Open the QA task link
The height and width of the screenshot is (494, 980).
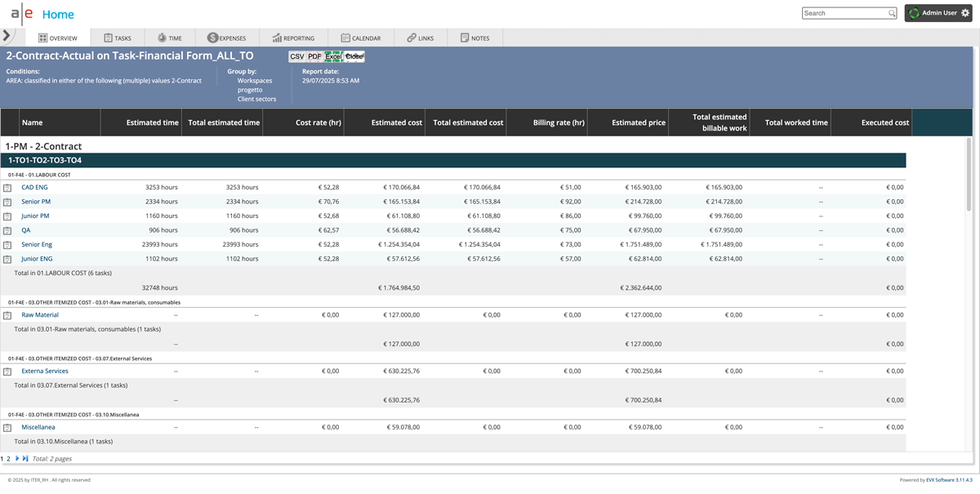[x=25, y=230]
